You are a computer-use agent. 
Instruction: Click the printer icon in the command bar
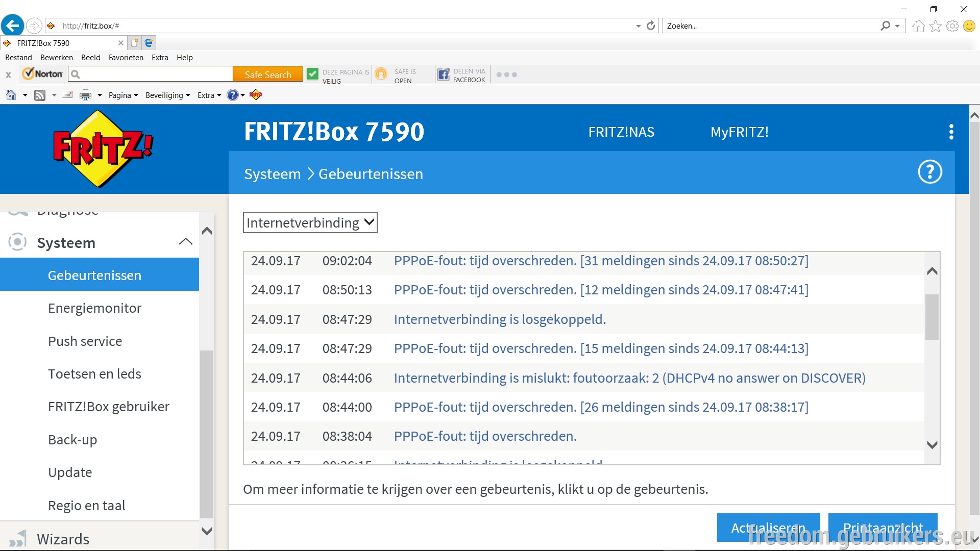85,95
